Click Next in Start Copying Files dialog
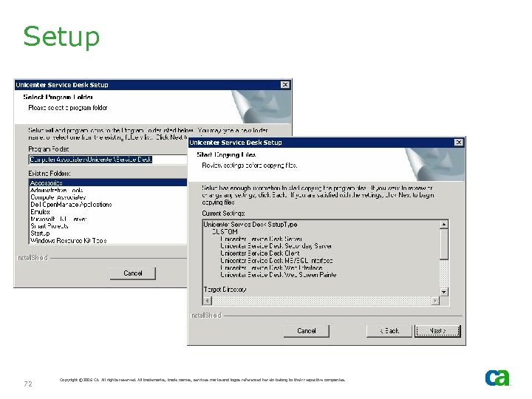 [437, 331]
